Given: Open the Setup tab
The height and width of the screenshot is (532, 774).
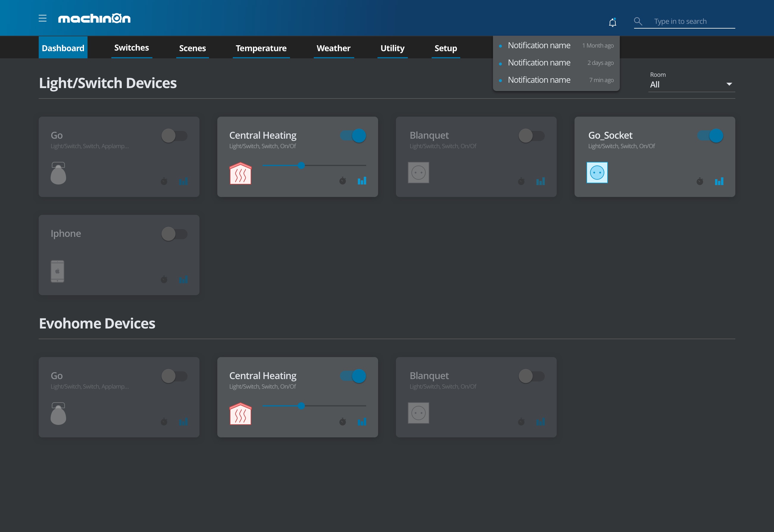Looking at the screenshot, I should pyautogui.click(x=446, y=48).
